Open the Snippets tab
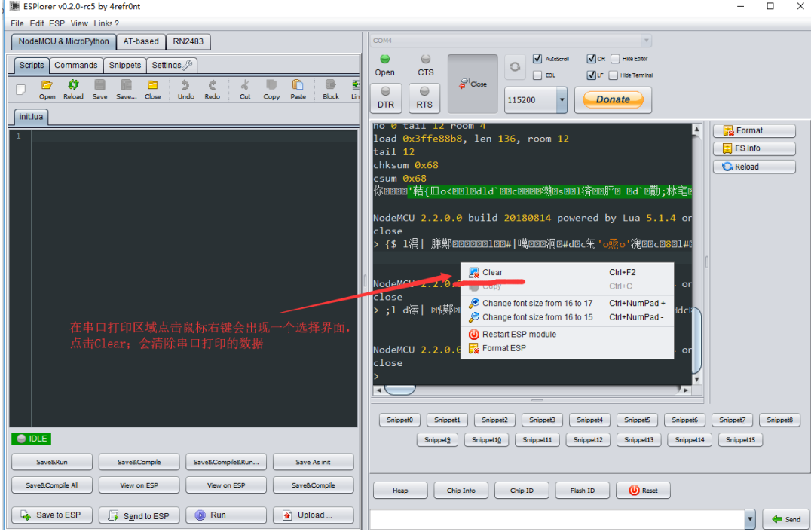Image resolution: width=811 pixels, height=532 pixels. pos(124,65)
